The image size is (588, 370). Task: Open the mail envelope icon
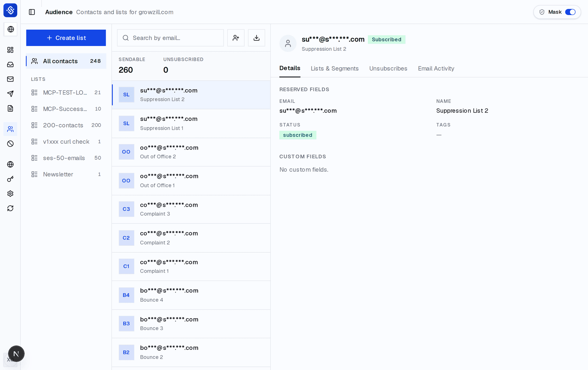click(10, 79)
